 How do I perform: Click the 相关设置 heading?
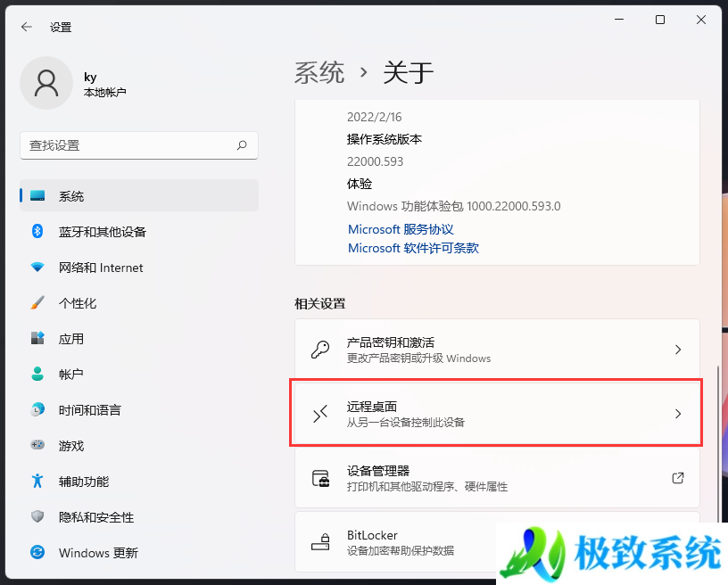point(320,304)
